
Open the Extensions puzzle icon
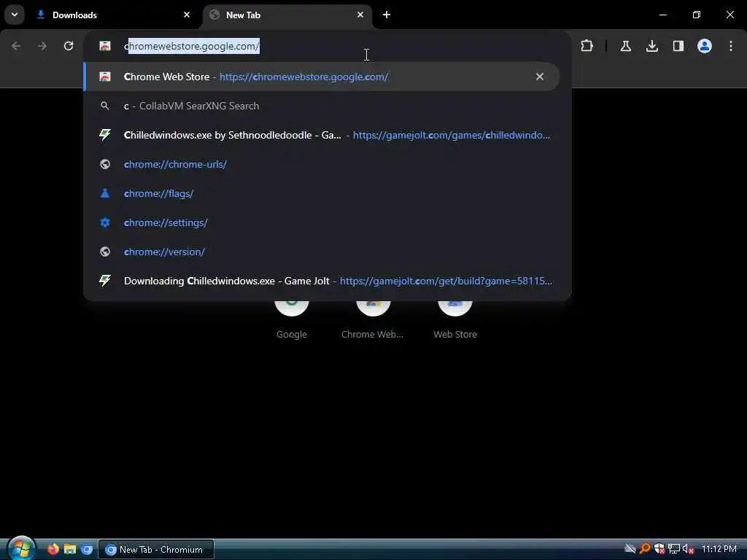click(x=587, y=46)
